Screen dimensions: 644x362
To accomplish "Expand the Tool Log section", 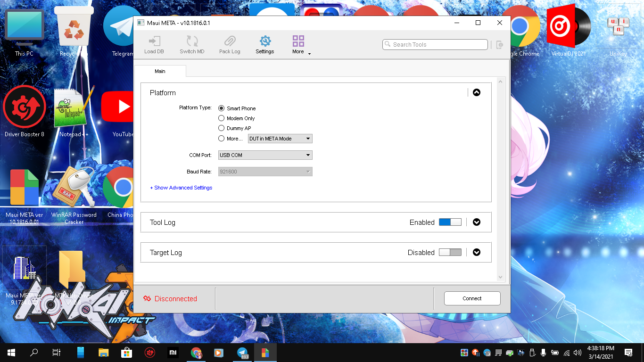I will 477,222.
